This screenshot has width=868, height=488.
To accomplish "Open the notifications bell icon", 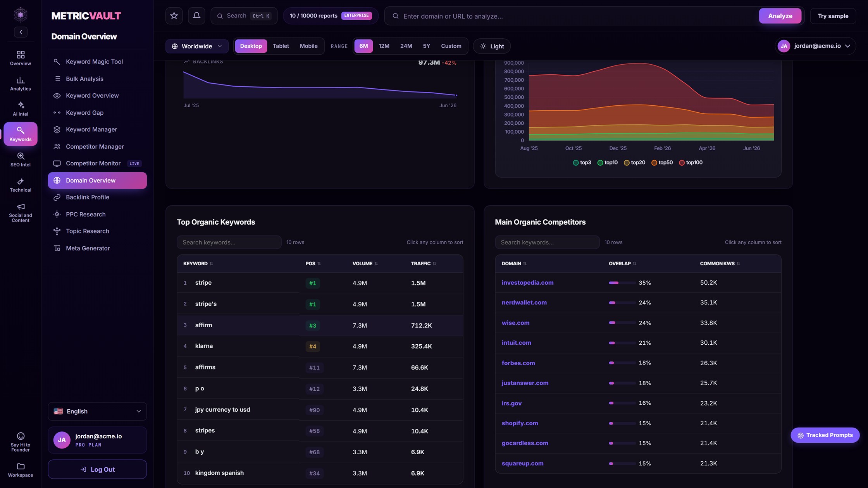I will pos(196,16).
